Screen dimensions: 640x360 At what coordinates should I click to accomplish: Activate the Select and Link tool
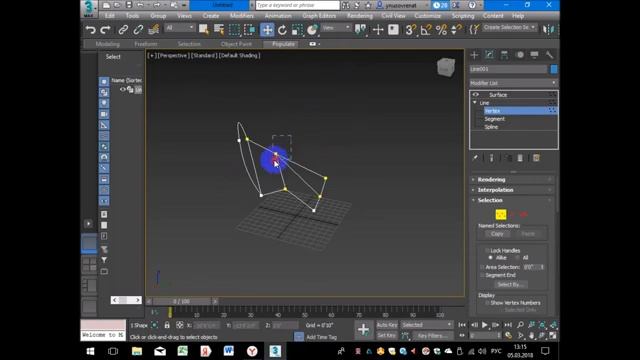[x=123, y=30]
